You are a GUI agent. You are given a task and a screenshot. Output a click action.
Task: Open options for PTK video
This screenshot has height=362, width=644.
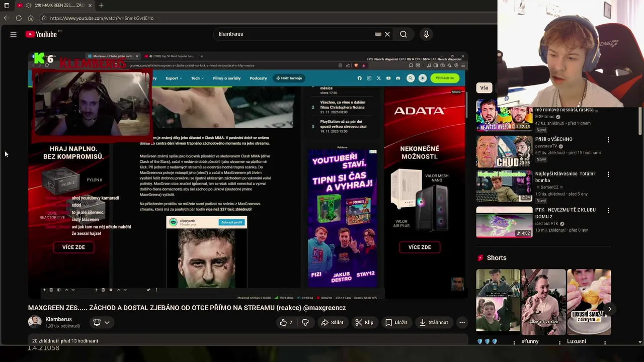coord(608,211)
